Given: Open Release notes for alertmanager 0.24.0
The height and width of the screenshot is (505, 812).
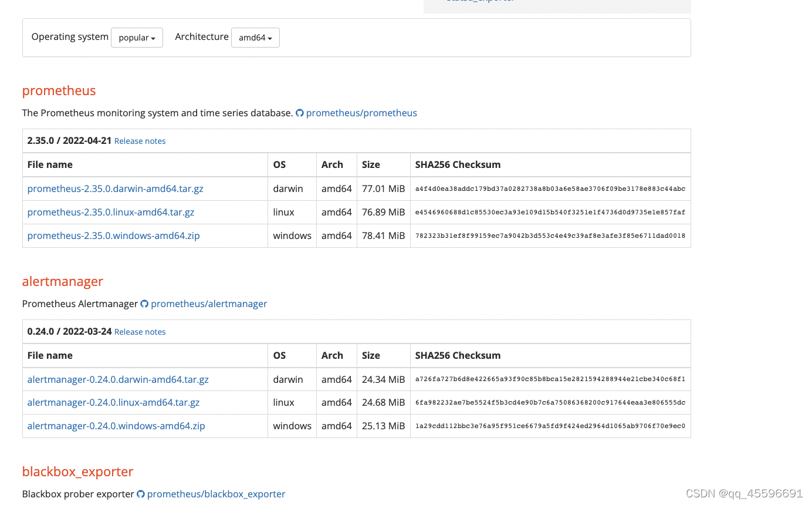Looking at the screenshot, I should click(140, 332).
